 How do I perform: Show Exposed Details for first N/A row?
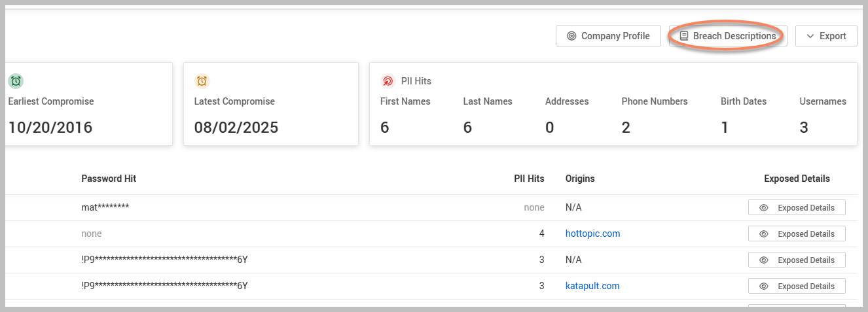797,207
